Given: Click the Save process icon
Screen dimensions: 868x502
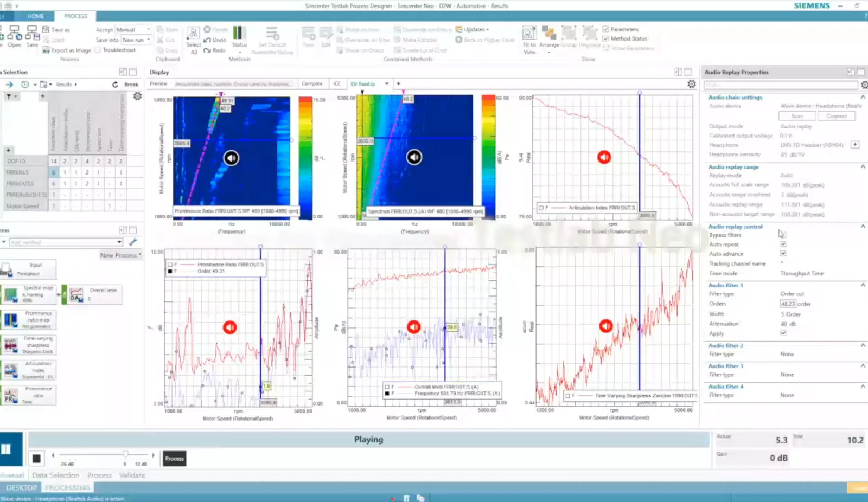Looking at the screenshot, I should point(33,34).
